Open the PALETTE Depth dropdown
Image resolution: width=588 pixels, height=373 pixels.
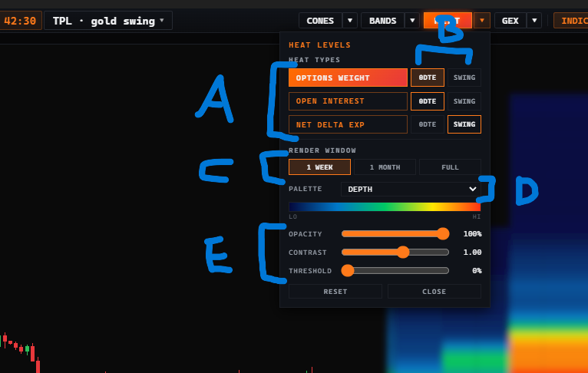(411, 190)
